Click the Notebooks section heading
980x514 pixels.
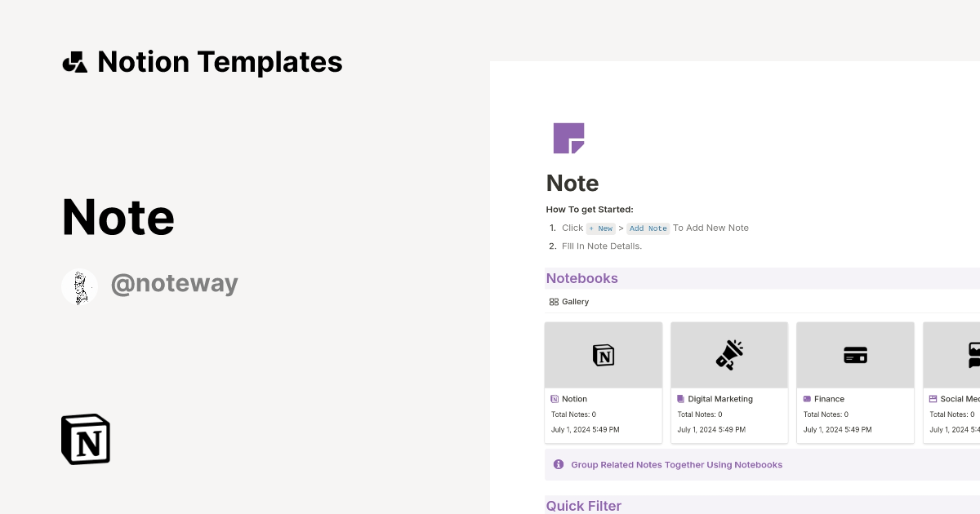[x=581, y=278]
